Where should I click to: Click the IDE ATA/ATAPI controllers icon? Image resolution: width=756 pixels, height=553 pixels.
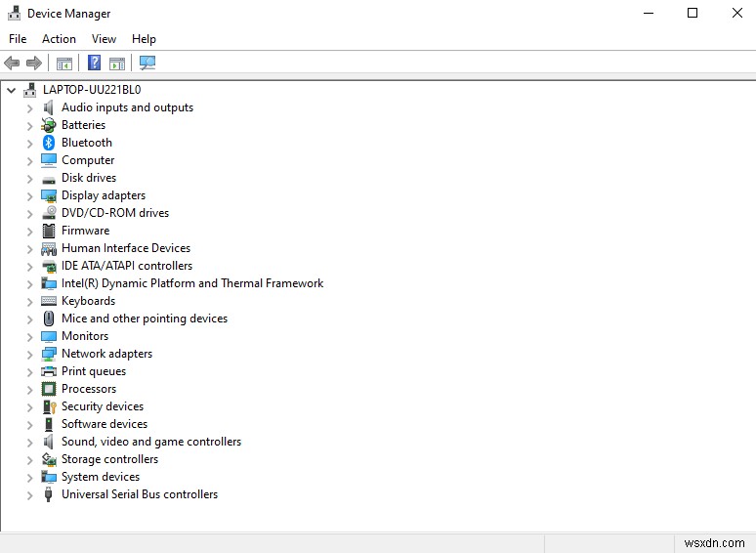pyautogui.click(x=49, y=266)
